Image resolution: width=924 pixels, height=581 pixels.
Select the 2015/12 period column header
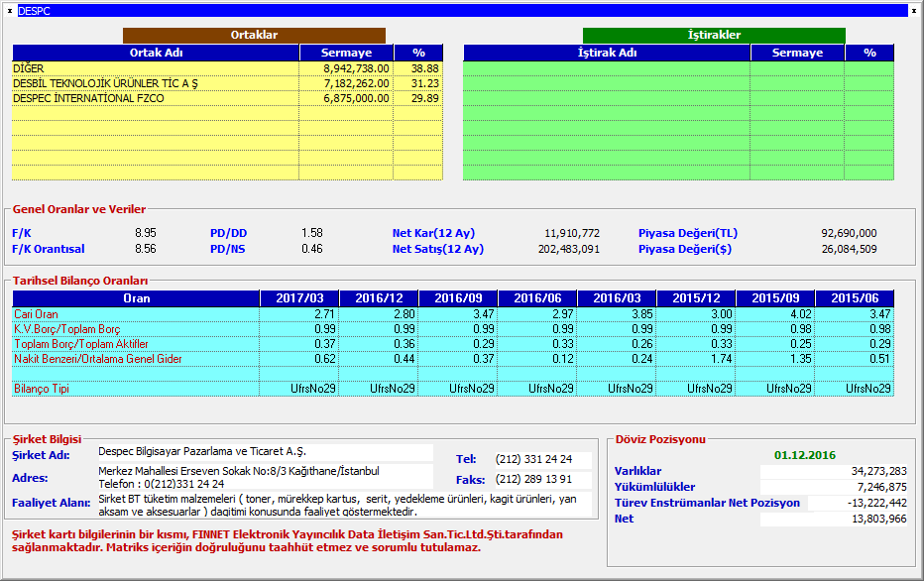tap(696, 298)
